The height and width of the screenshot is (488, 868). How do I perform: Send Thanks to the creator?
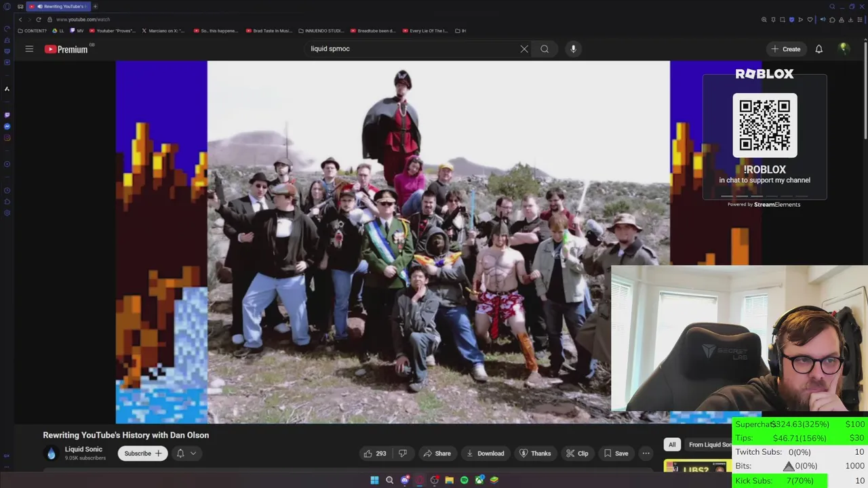click(535, 453)
